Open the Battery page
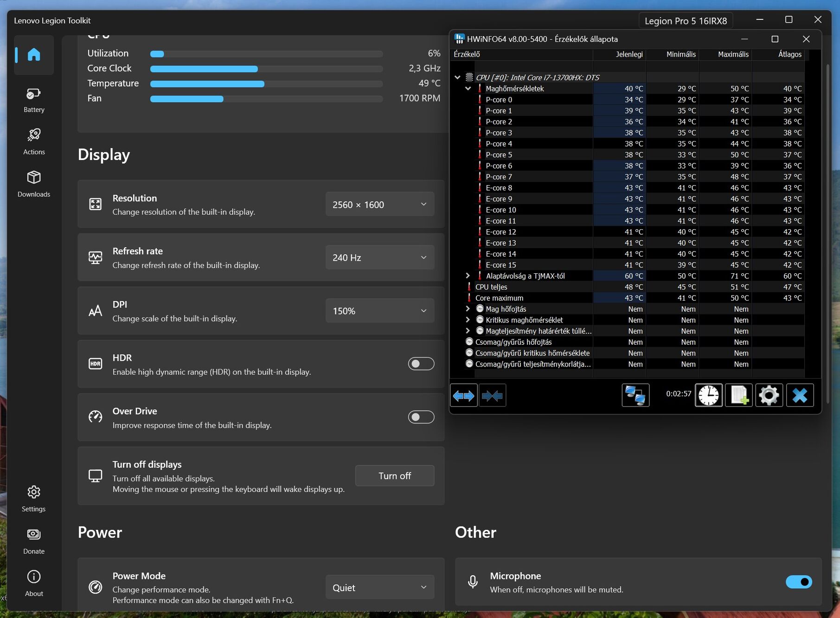Image resolution: width=840 pixels, height=618 pixels. pyautogui.click(x=34, y=100)
